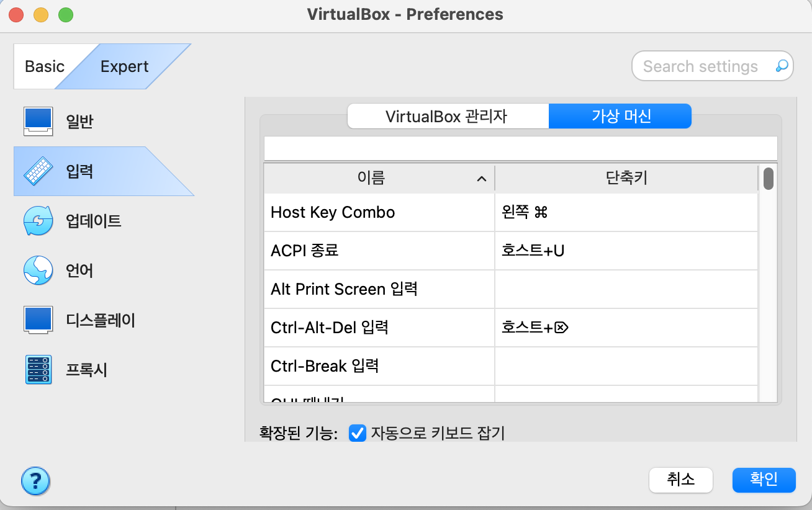Select the Host Key Combo shortcut cell
This screenshot has width=812, height=510.
pyautogui.click(x=626, y=212)
